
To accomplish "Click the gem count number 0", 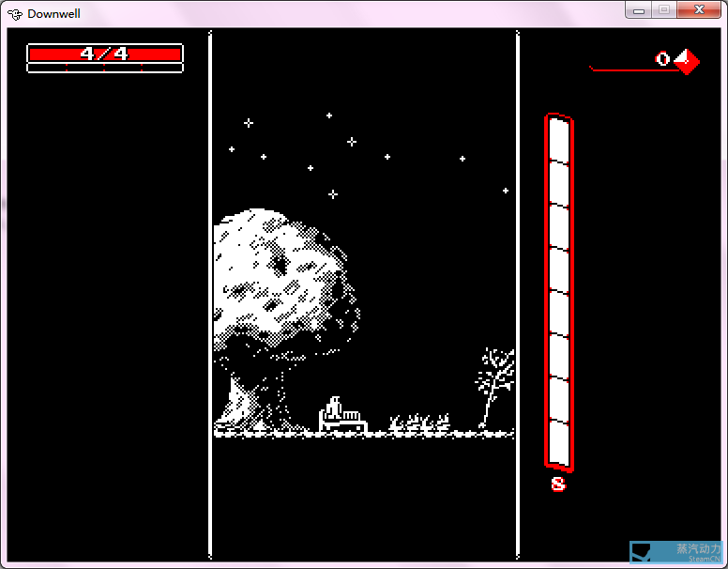I will [x=662, y=59].
